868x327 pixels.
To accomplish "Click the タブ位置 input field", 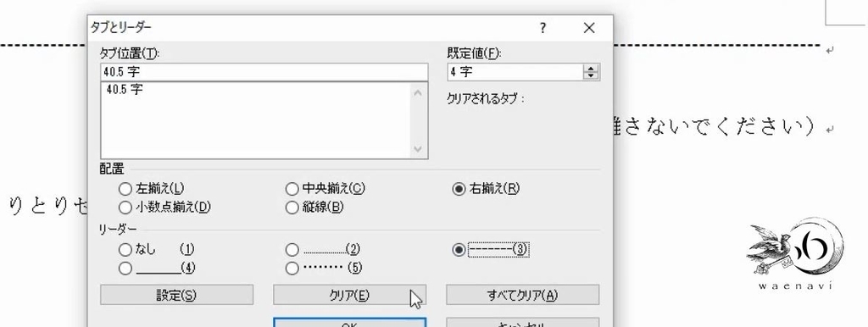I will coord(264,72).
